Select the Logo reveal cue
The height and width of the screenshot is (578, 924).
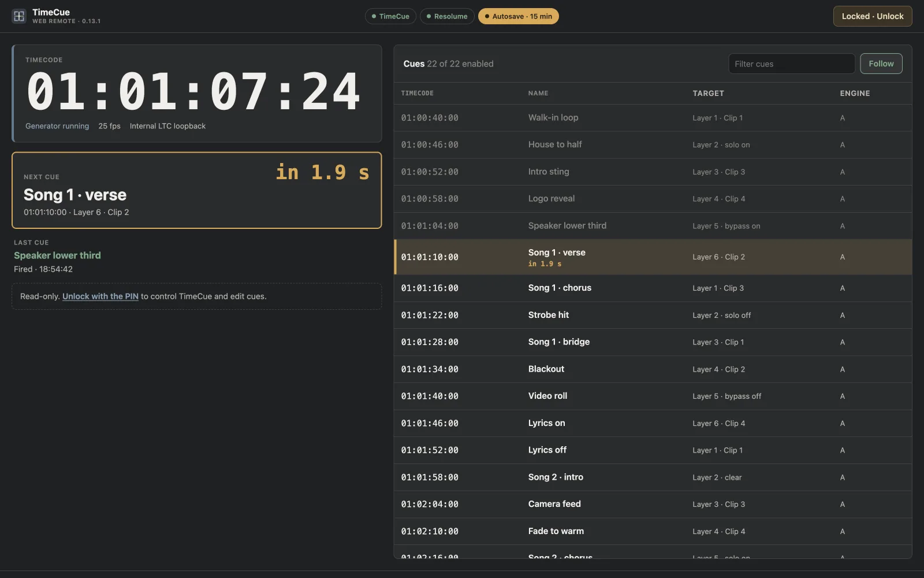[x=653, y=199]
